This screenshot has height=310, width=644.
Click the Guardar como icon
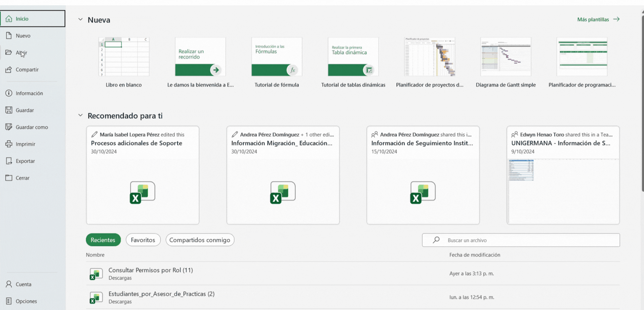coord(9,127)
